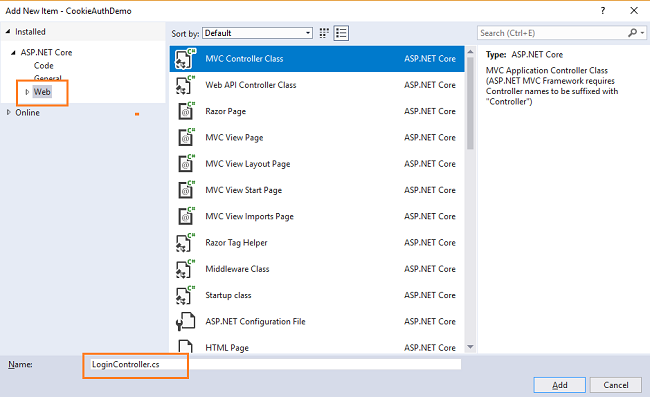Collapse the ASP.NET Core tree node

(x=13, y=53)
